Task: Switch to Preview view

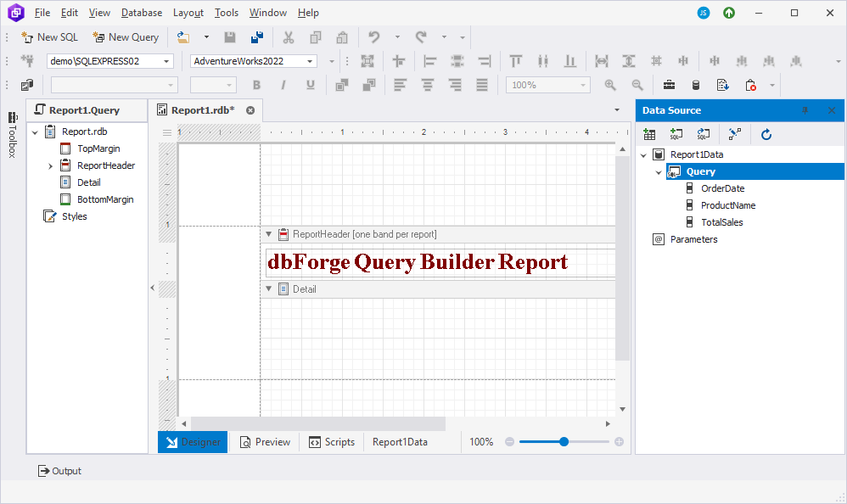Action: [266, 442]
